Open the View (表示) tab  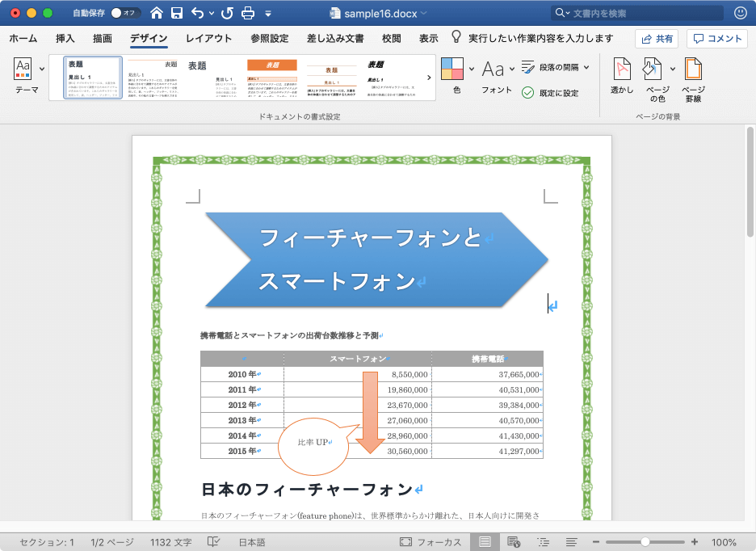click(x=429, y=38)
